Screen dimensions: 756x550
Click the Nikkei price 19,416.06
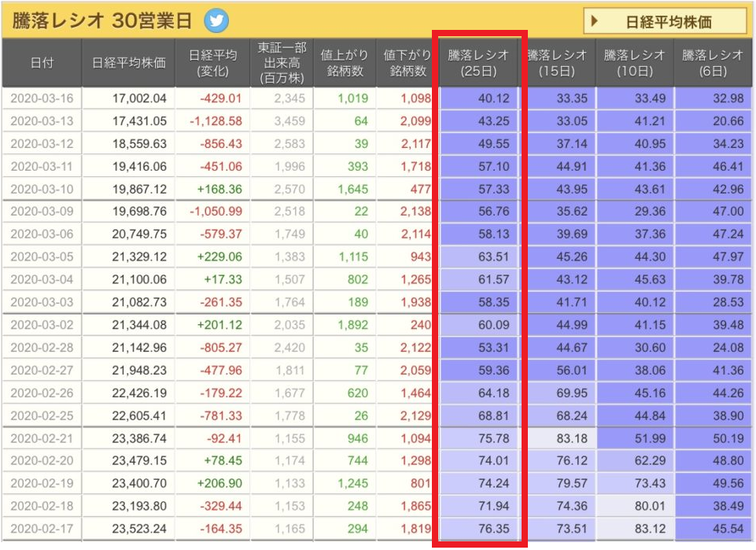coord(139,166)
